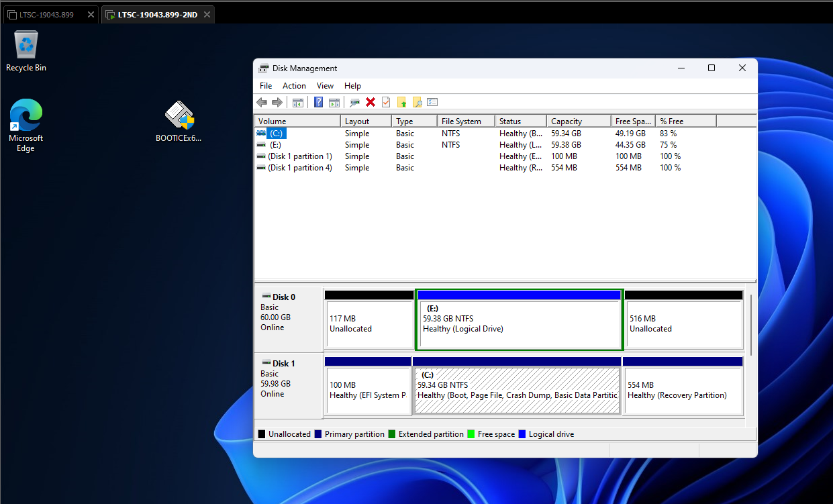Viewport: 833px width, 504px height.
Task: Click Show/Hide Console Tree toolbar icon
Action: (x=298, y=102)
